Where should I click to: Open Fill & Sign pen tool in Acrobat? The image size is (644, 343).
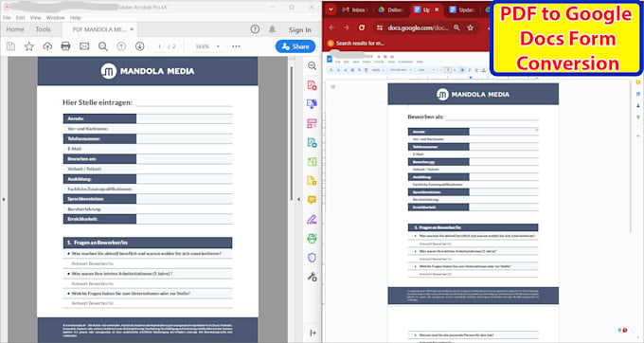[313, 220]
